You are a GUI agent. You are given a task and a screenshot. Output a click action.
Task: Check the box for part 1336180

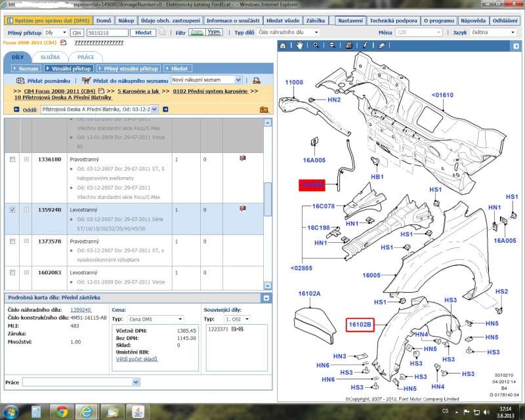(x=12, y=159)
